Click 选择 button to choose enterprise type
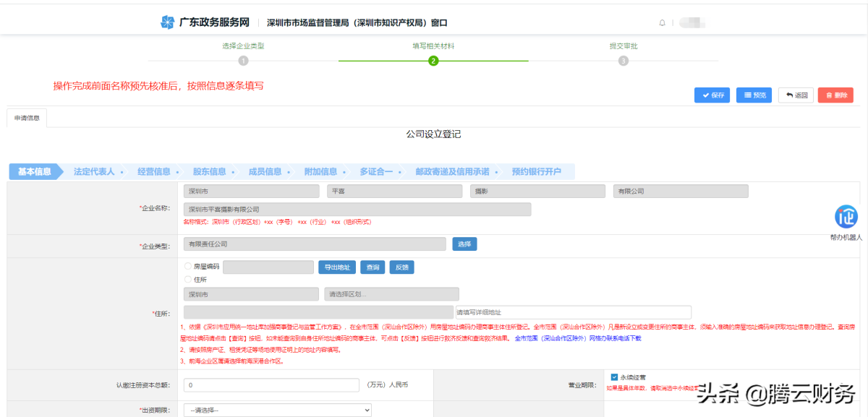The width and height of the screenshot is (868, 417). coord(464,244)
